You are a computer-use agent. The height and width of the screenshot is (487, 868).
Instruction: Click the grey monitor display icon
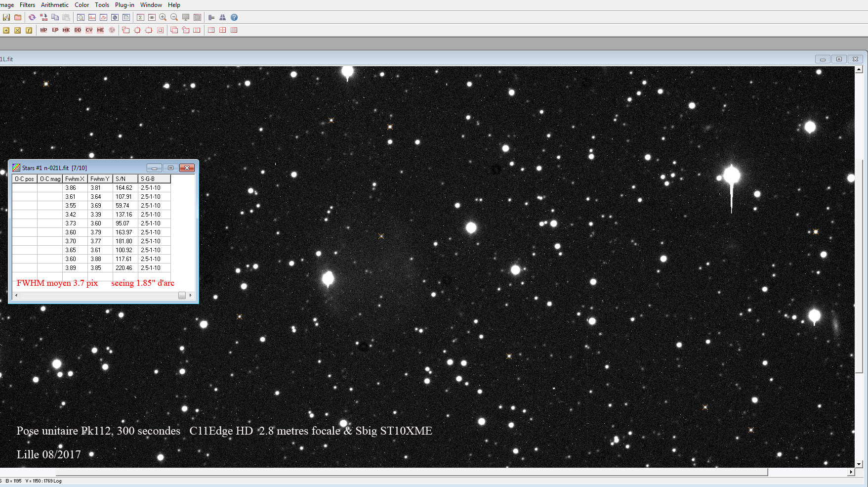coord(186,17)
